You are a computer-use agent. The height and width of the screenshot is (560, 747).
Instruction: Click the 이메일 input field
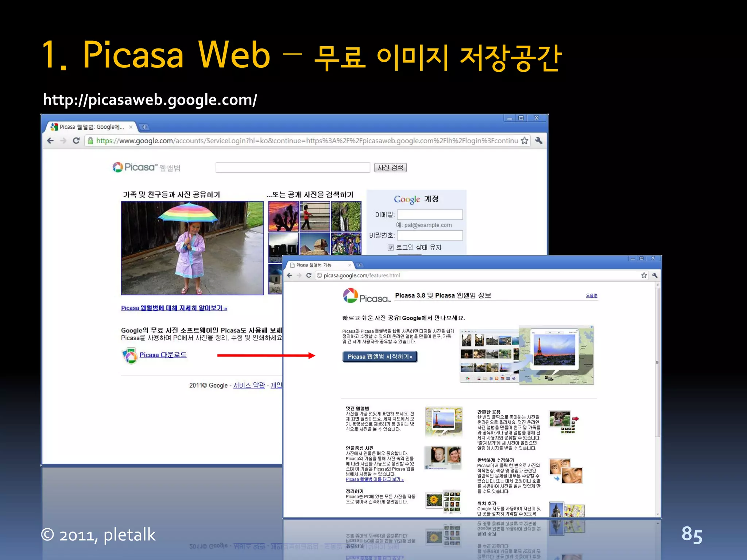pyautogui.click(x=430, y=214)
